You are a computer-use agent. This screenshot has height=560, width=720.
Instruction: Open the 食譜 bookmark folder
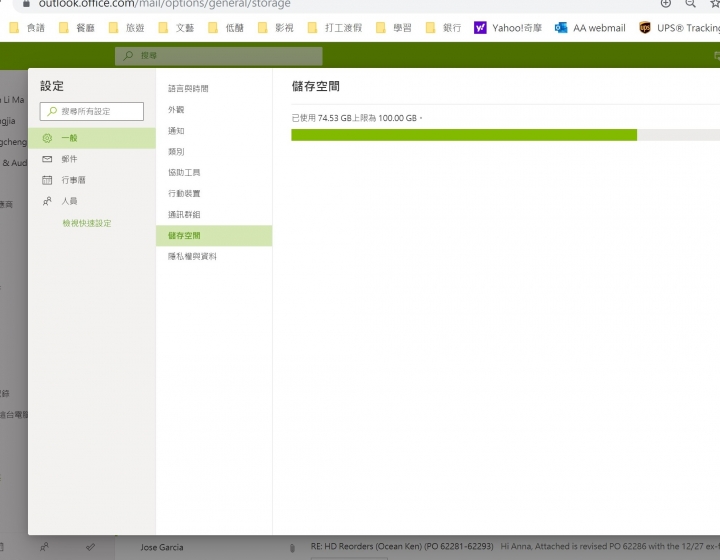pos(27,28)
